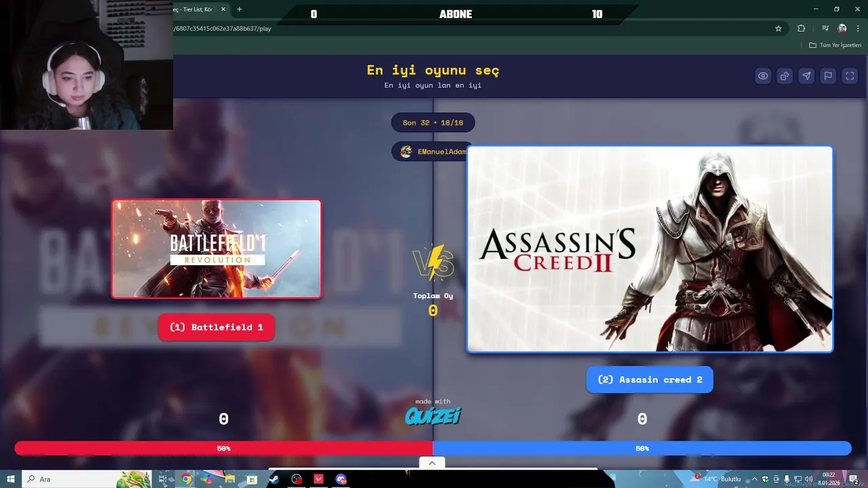Click the paper plane share icon

806,76
